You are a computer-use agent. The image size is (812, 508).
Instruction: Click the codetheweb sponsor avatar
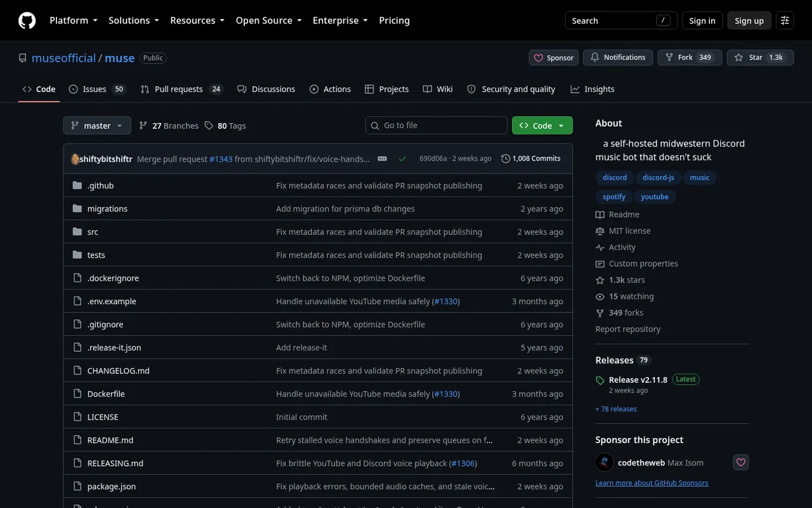pyautogui.click(x=604, y=462)
